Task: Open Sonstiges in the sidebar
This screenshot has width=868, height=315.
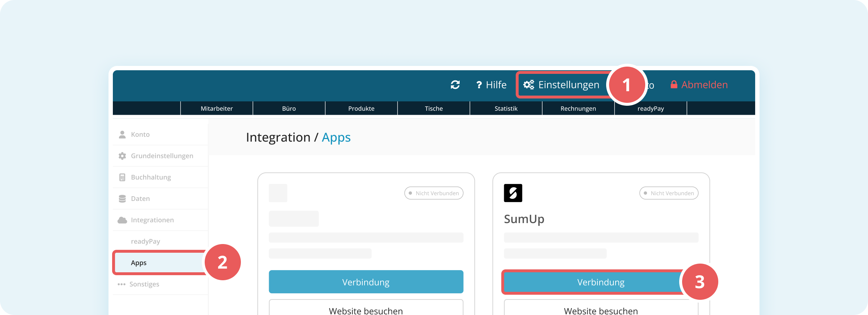Action: [161, 284]
